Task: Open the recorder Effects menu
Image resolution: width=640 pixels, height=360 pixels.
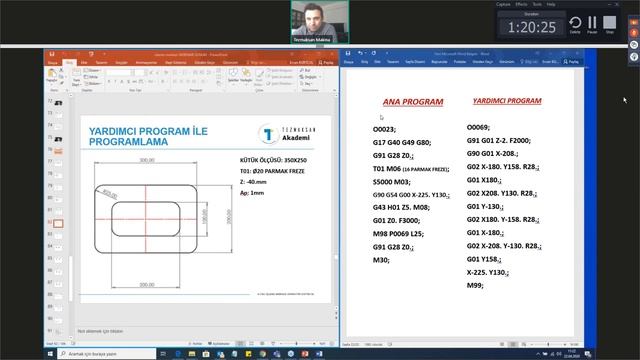Action: (521, 4)
